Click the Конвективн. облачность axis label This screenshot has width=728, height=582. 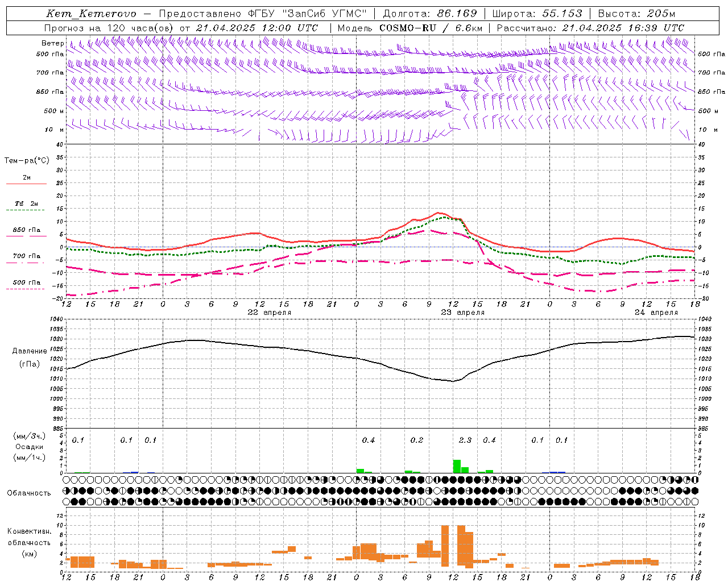click(x=30, y=542)
